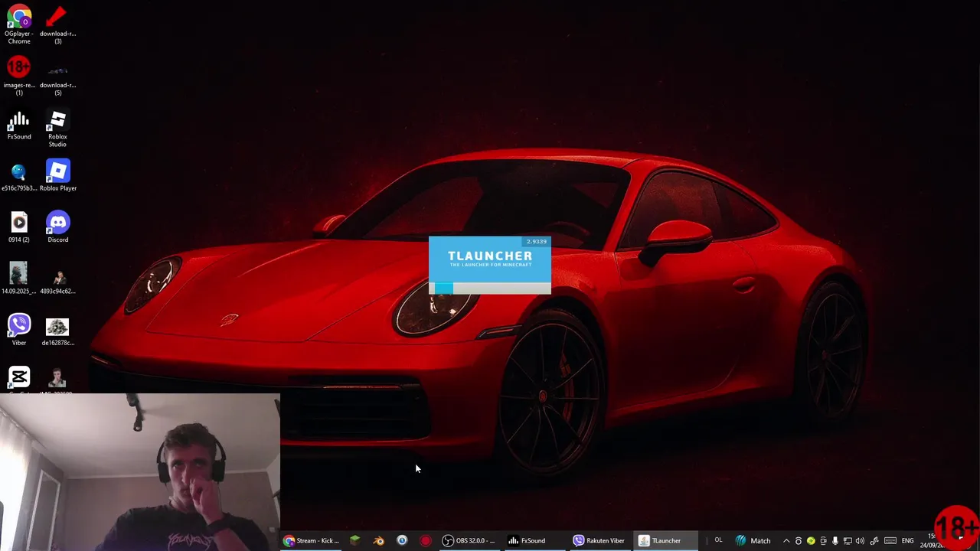The height and width of the screenshot is (551, 980).
Task: Open the microphone tray icon
Action: (835, 541)
